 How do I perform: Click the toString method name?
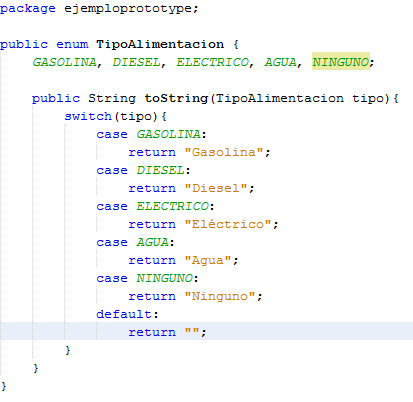(176, 98)
